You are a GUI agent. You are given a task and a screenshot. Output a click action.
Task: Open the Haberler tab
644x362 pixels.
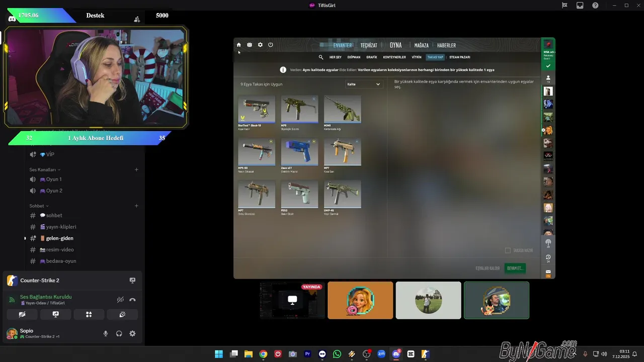pyautogui.click(x=446, y=45)
